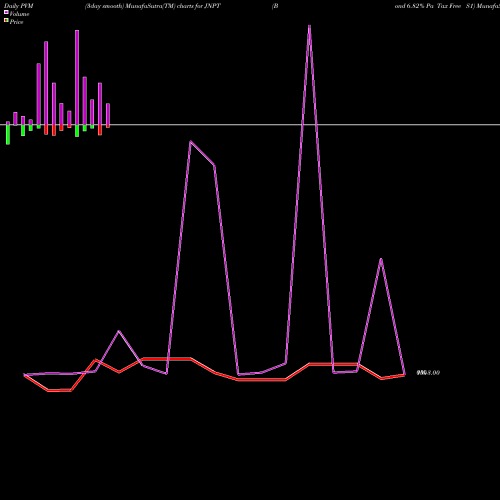
Task: Click the tallest magenta volume bar
Action: pyautogui.click(x=77, y=77)
